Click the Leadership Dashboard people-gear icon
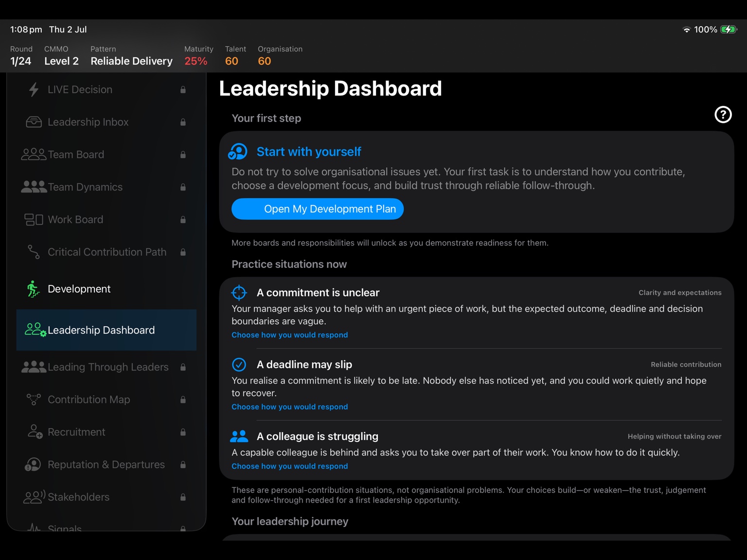The image size is (747, 560). [36, 330]
